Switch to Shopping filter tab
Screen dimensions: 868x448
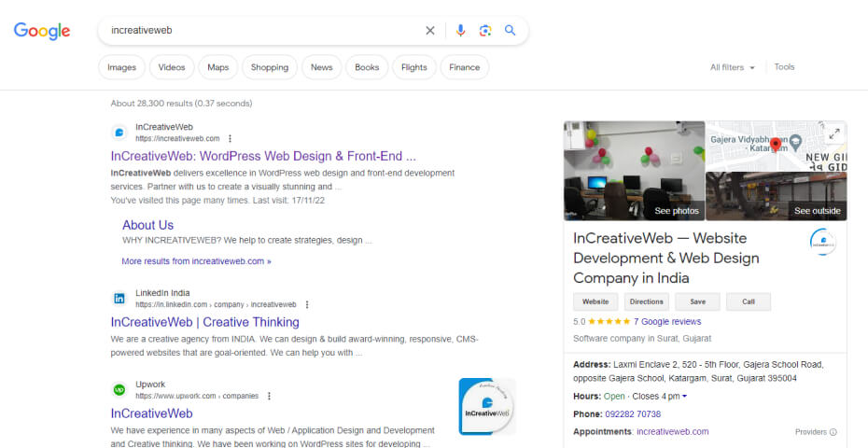coord(270,67)
